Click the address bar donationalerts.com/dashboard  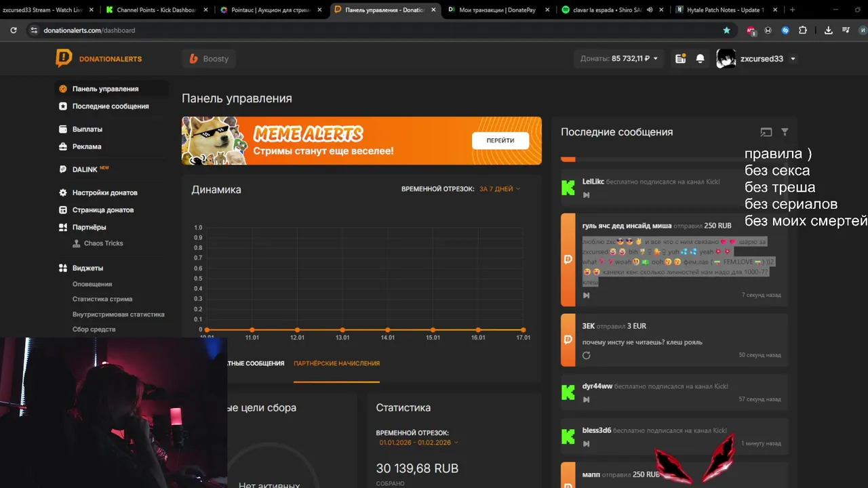pos(89,30)
